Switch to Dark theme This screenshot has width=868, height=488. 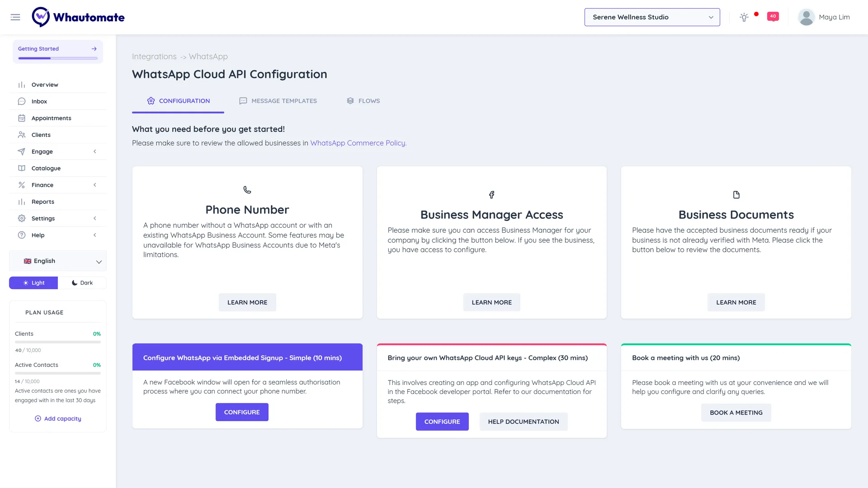82,283
